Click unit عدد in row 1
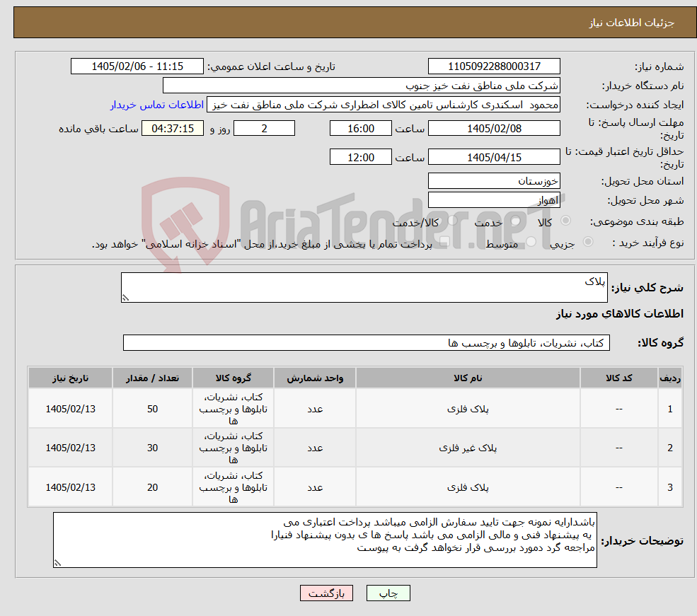Viewport: 697px width, 616px height. (315, 409)
